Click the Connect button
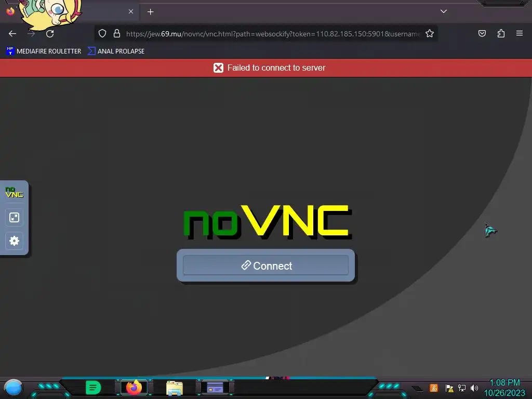 [265, 265]
